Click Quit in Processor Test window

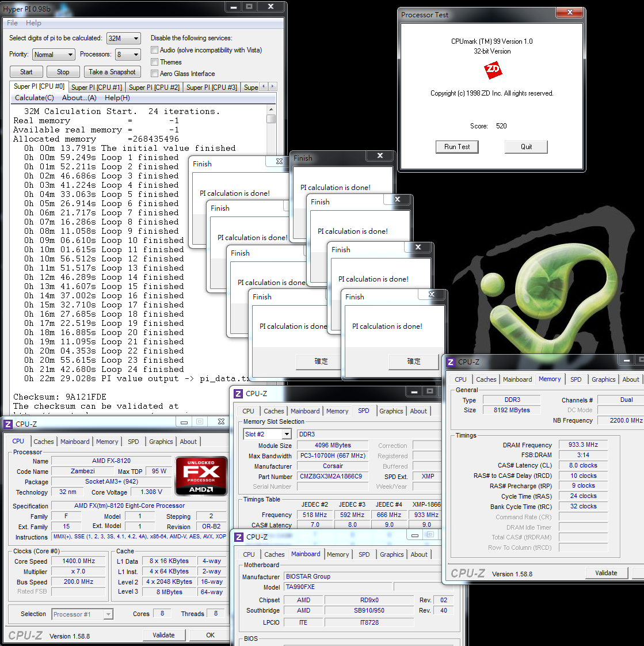tap(526, 147)
